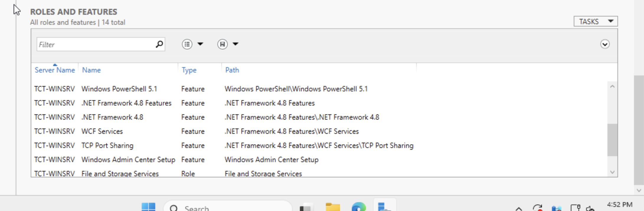This screenshot has width=644, height=211.
Task: Open File Explorer from taskbar
Action: [333, 207]
